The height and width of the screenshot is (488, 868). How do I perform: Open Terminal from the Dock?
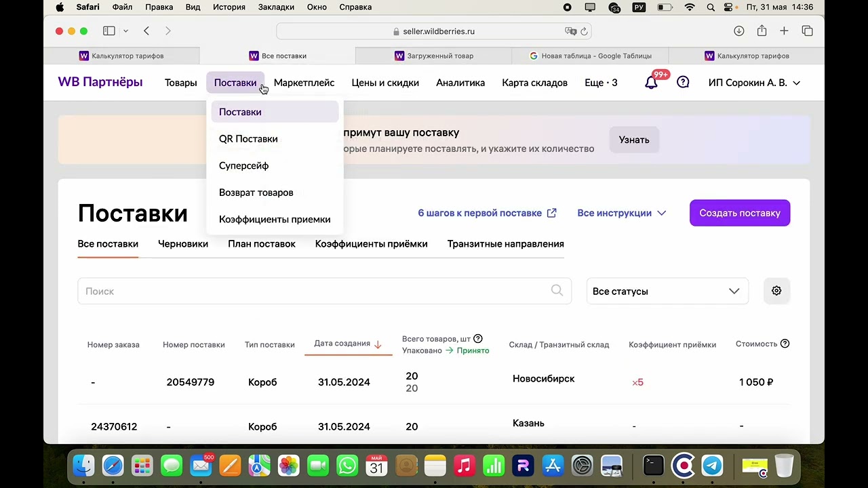654,466
